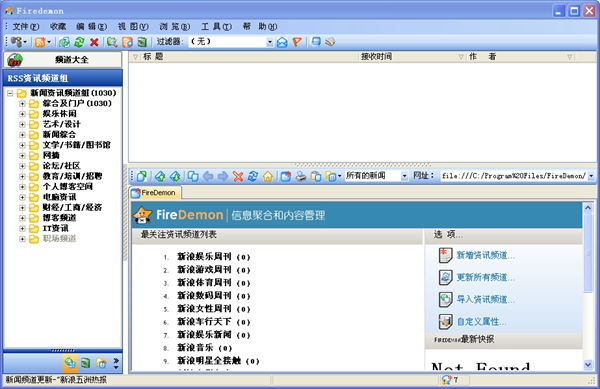The height and width of the screenshot is (389, 600).
Task: Click the 自定义属性 link
Action: click(481, 321)
